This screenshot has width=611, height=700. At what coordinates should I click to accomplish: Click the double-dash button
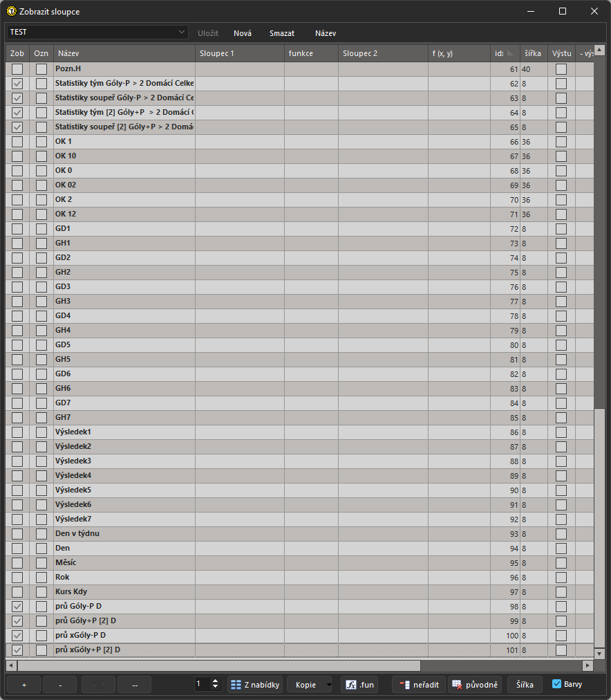pyautogui.click(x=135, y=684)
